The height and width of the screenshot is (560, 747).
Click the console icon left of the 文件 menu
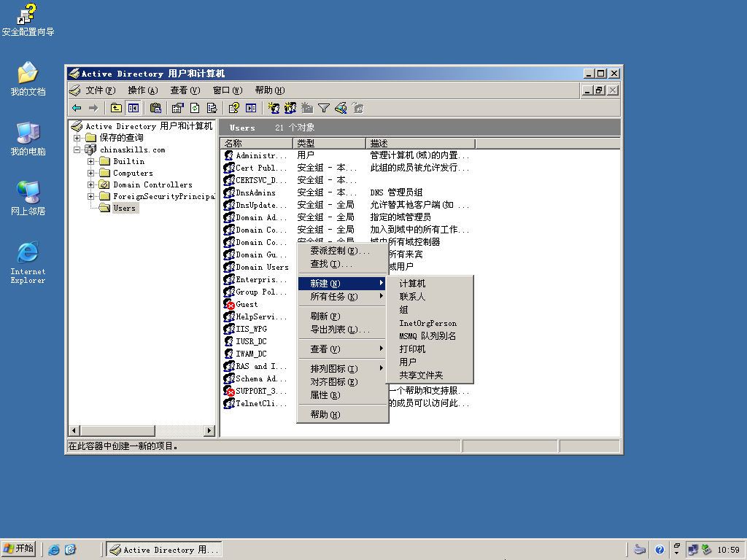pyautogui.click(x=74, y=90)
